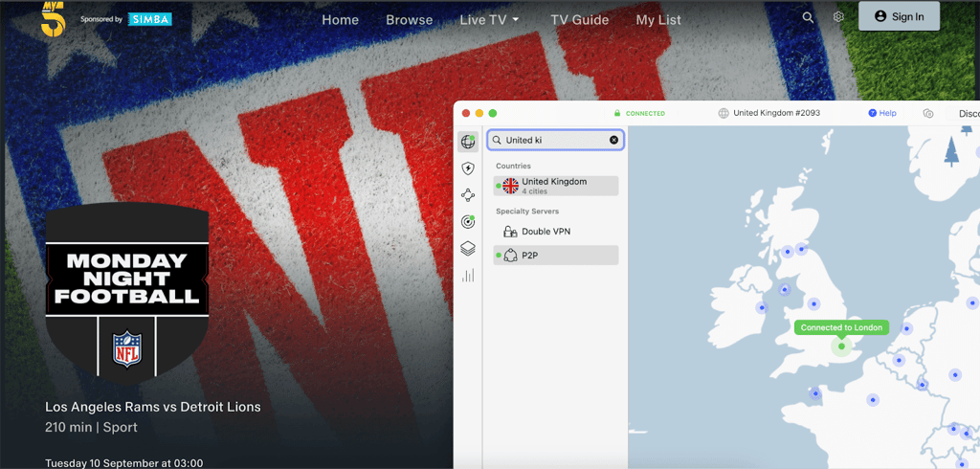Click the Double VPN padlock icon
The height and width of the screenshot is (469, 980).
click(x=510, y=232)
